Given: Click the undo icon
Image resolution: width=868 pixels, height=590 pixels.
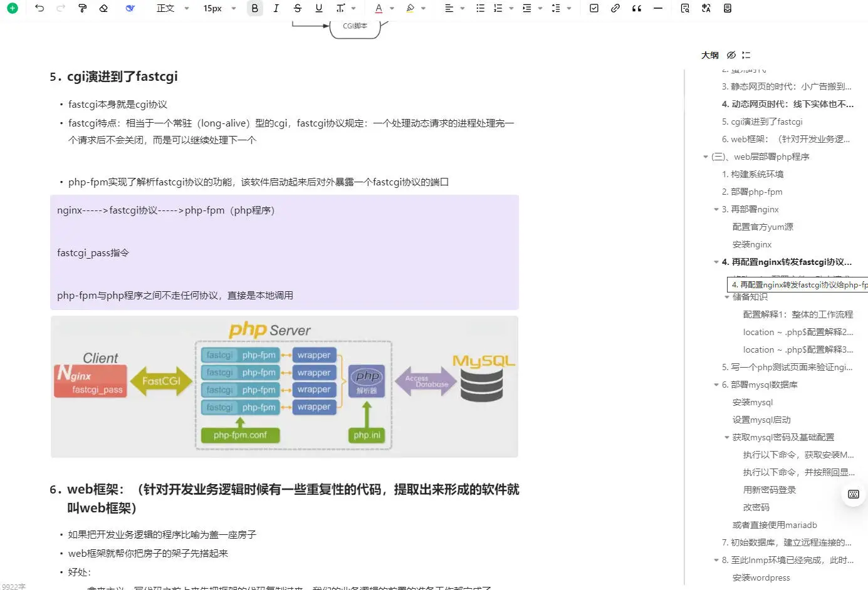Looking at the screenshot, I should click(39, 8).
